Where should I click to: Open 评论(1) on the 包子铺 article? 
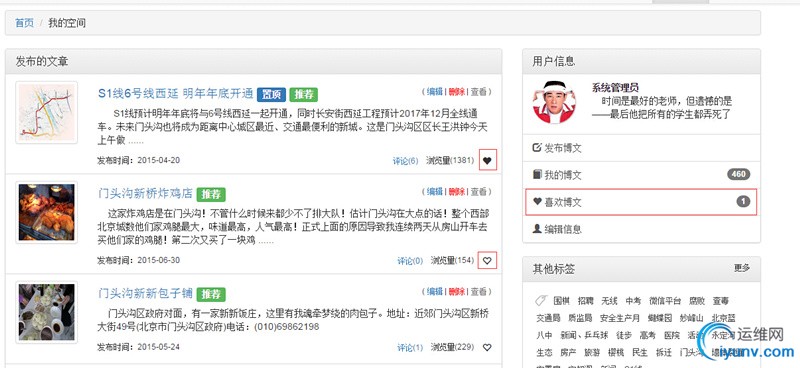click(x=410, y=348)
